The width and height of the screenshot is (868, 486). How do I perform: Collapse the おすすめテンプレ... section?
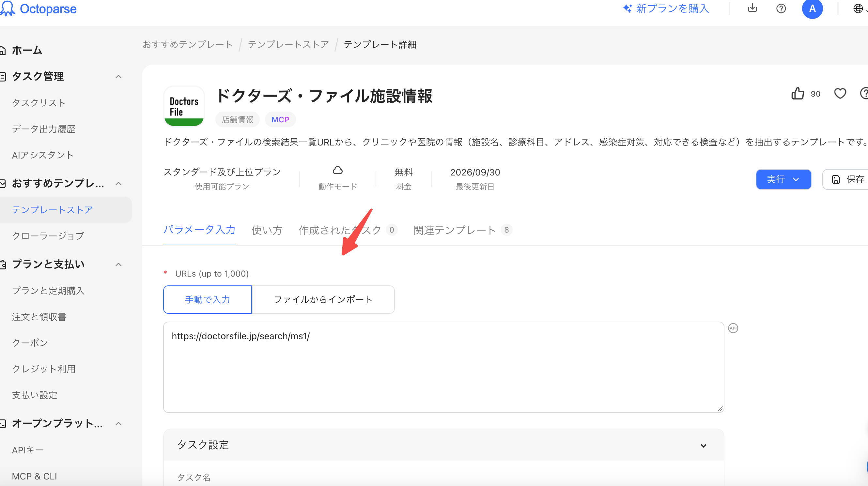(x=118, y=184)
